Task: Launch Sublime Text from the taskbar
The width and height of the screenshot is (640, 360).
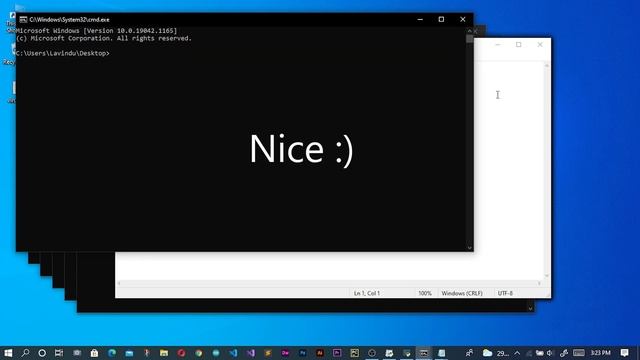Action: tap(268, 353)
